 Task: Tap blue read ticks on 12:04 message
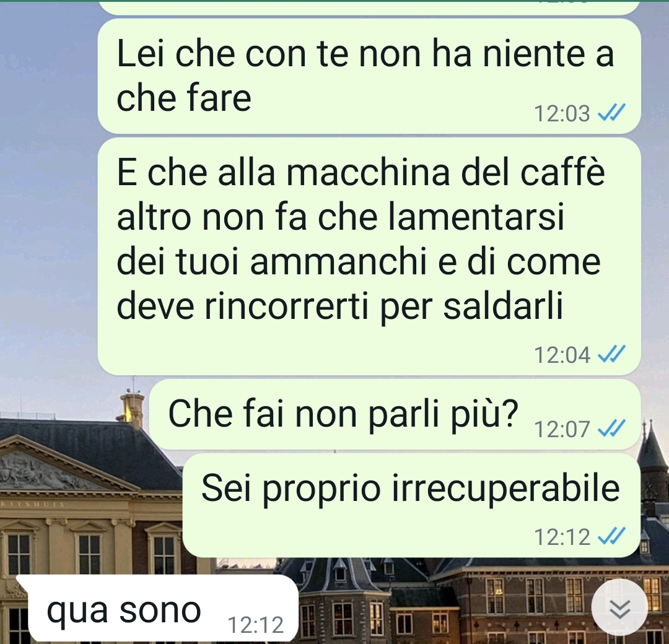point(611,354)
